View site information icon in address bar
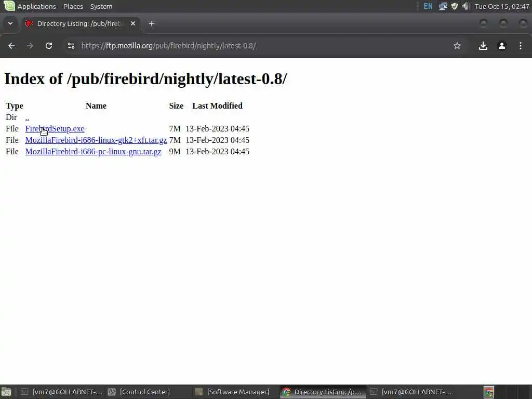The image size is (532, 399). [x=71, y=46]
